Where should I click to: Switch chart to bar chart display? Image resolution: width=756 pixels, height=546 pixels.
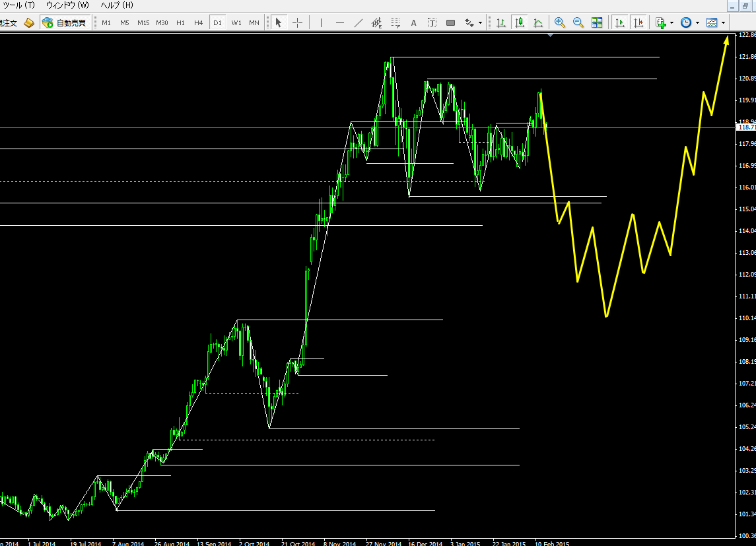(501, 22)
